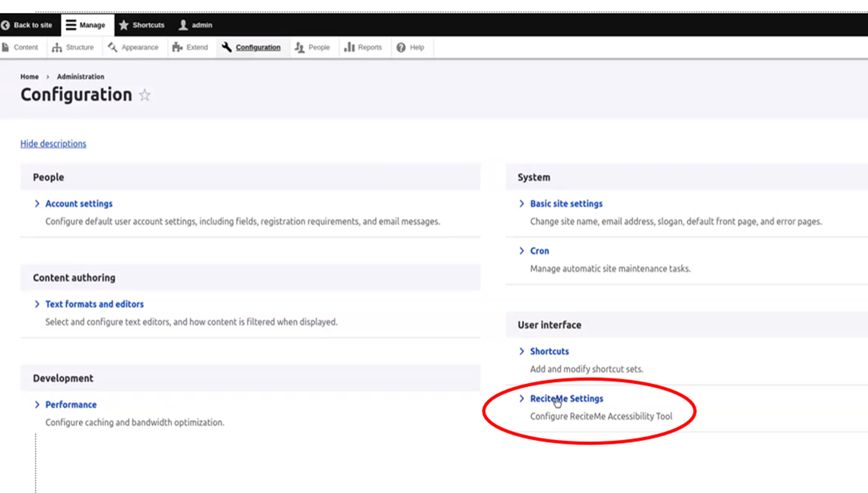Open Appearance via its paintbrush icon
This screenshot has height=493, width=868.
point(111,47)
